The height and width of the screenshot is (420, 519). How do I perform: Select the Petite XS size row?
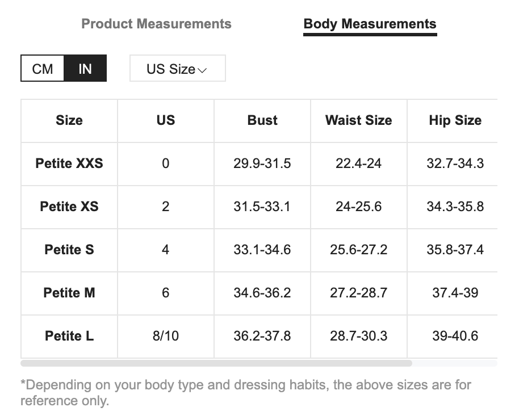(69, 207)
